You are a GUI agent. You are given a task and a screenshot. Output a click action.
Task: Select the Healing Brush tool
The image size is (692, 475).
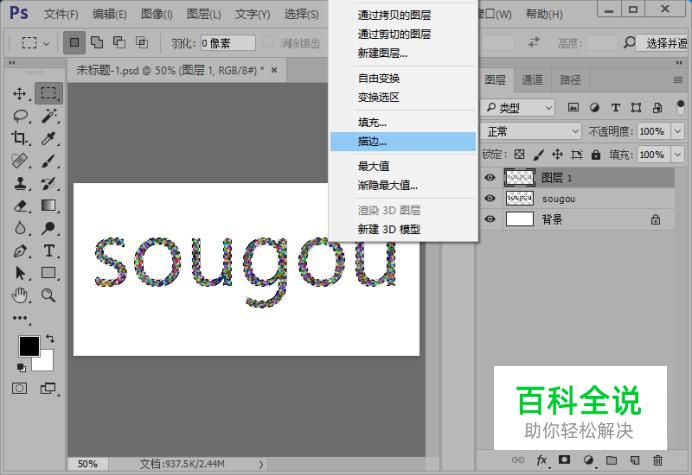pyautogui.click(x=19, y=161)
